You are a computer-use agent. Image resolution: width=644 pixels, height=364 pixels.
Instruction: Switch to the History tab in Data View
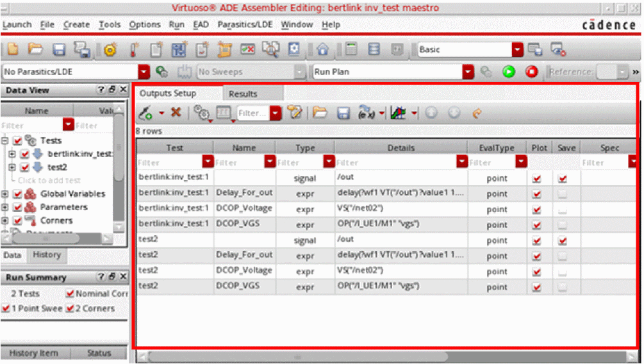coord(47,254)
